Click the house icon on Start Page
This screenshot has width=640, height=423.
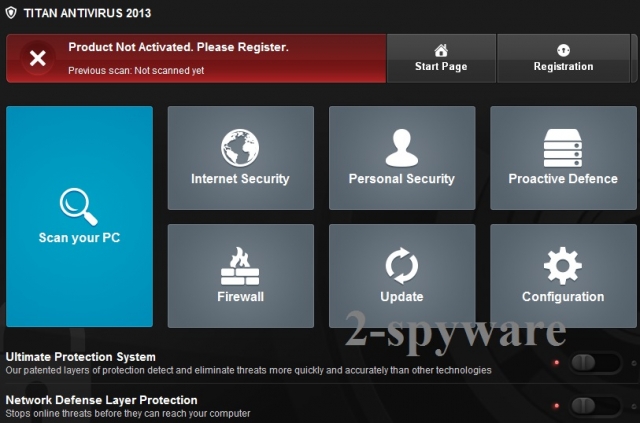(441, 51)
